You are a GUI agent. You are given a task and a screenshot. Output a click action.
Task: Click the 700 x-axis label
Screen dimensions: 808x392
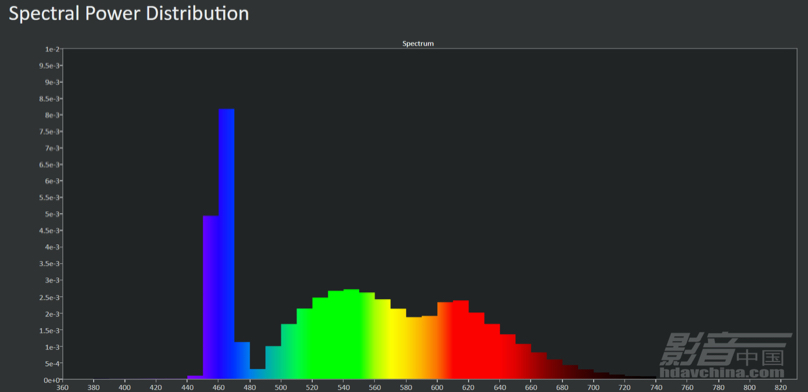tap(594, 387)
